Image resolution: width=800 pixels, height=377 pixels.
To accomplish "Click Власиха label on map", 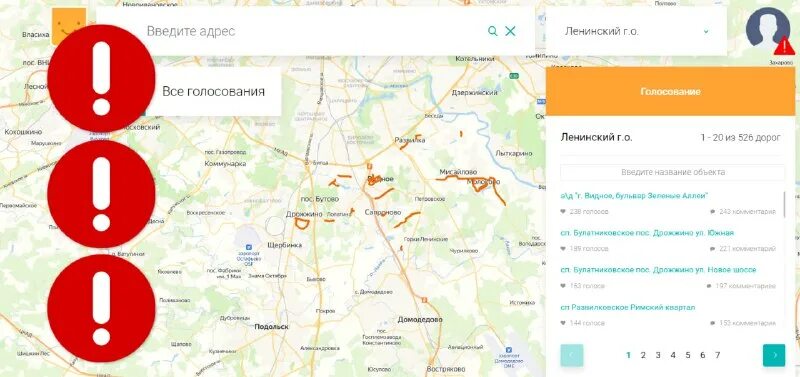I will (35, 35).
